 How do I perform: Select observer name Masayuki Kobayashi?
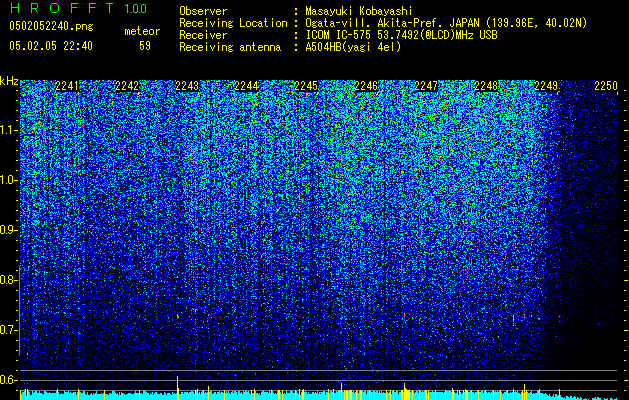point(358,11)
